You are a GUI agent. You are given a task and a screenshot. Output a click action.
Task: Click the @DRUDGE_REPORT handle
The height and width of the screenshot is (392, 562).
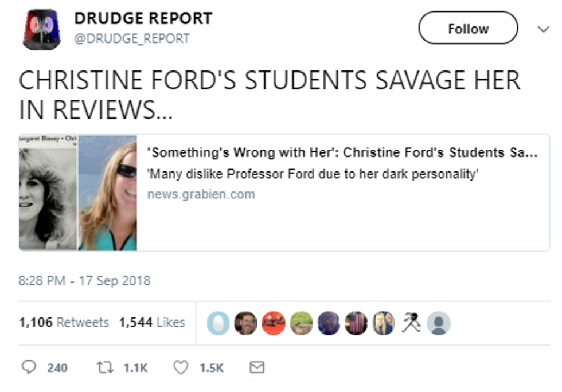pyautogui.click(x=132, y=39)
